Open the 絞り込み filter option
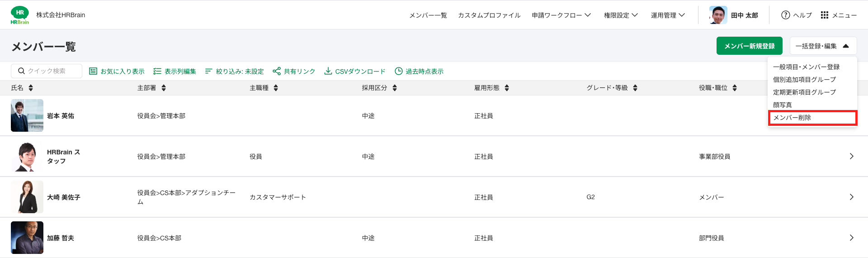This screenshot has height=258, width=868. coord(234,71)
